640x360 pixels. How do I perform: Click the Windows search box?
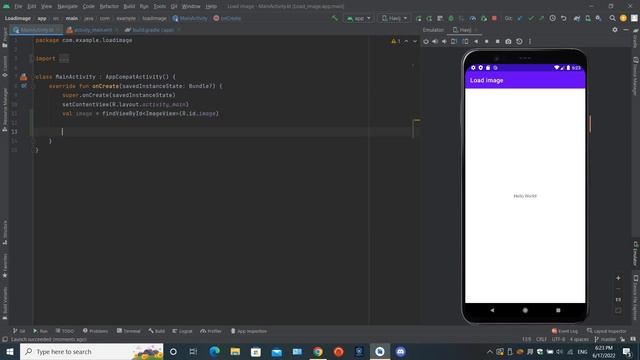pyautogui.click(x=92, y=351)
